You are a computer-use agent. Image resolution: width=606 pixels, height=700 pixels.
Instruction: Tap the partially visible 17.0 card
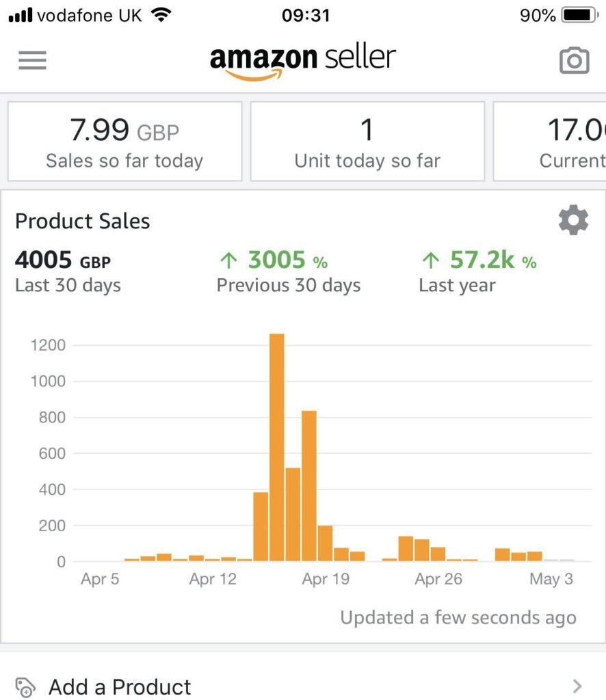pyautogui.click(x=551, y=142)
